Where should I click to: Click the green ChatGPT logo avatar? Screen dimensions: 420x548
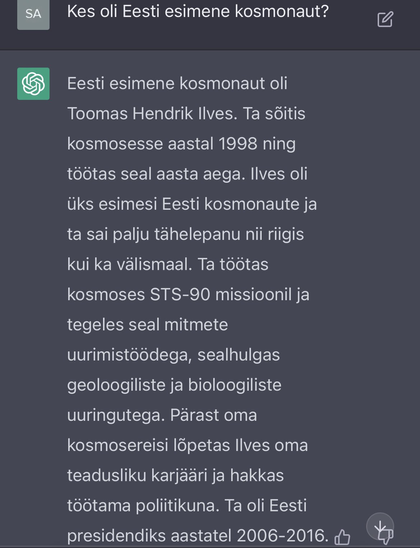click(x=34, y=84)
